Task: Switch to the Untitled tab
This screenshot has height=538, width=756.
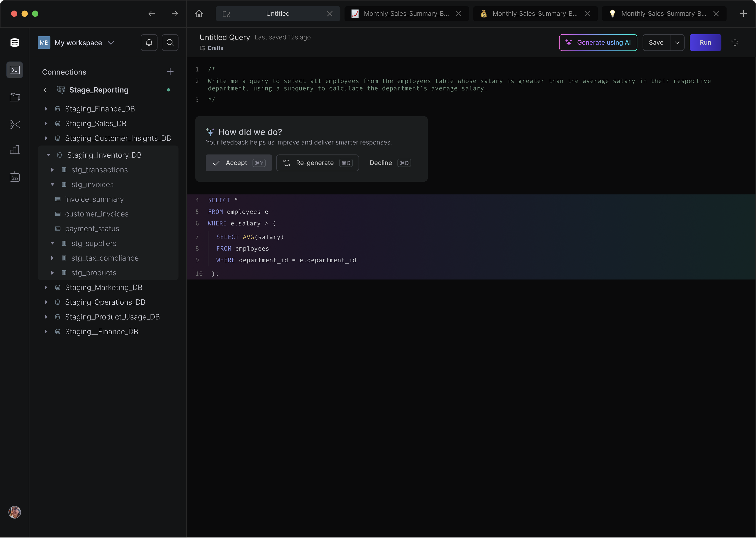Action: (277, 14)
